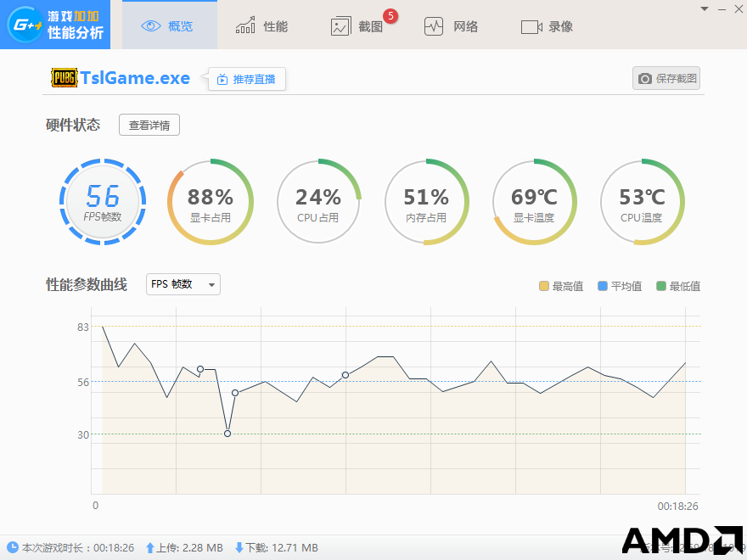Open the title bar dropdown menu arrow

[705, 8]
